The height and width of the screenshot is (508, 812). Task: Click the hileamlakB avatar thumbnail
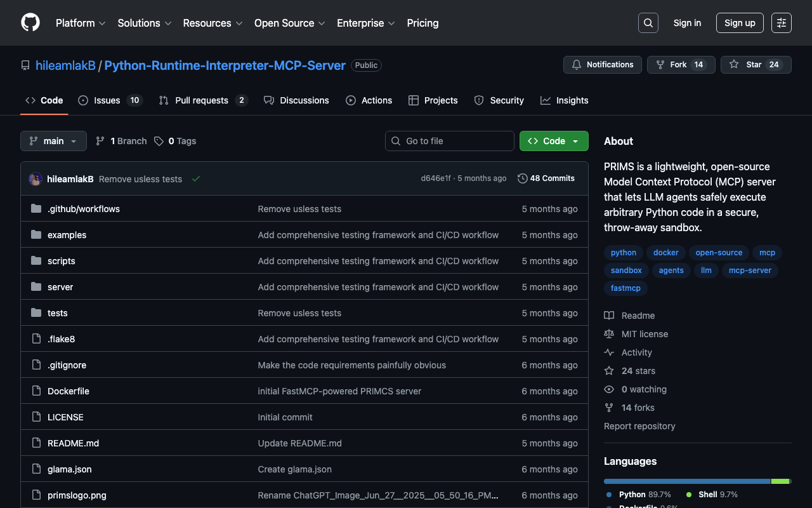coord(36,179)
